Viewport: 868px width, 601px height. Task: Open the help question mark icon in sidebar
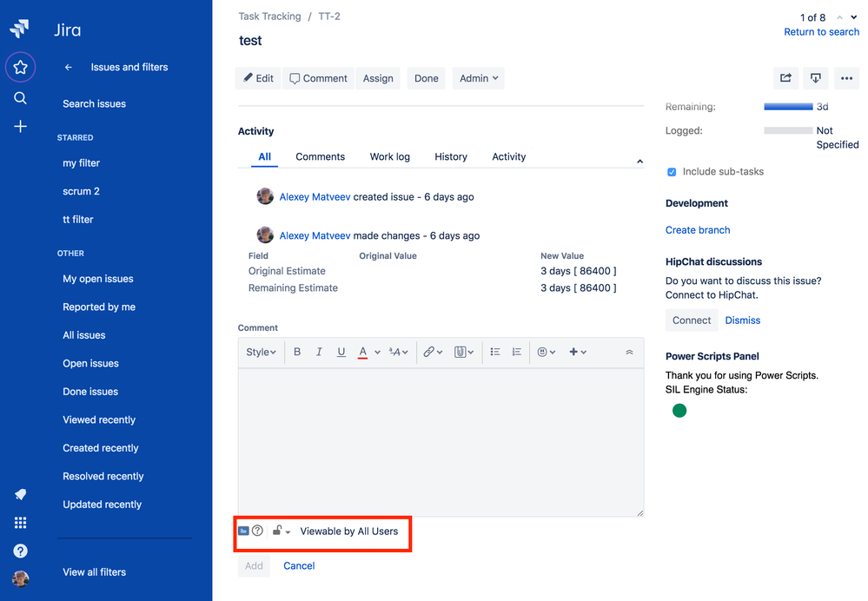click(21, 551)
